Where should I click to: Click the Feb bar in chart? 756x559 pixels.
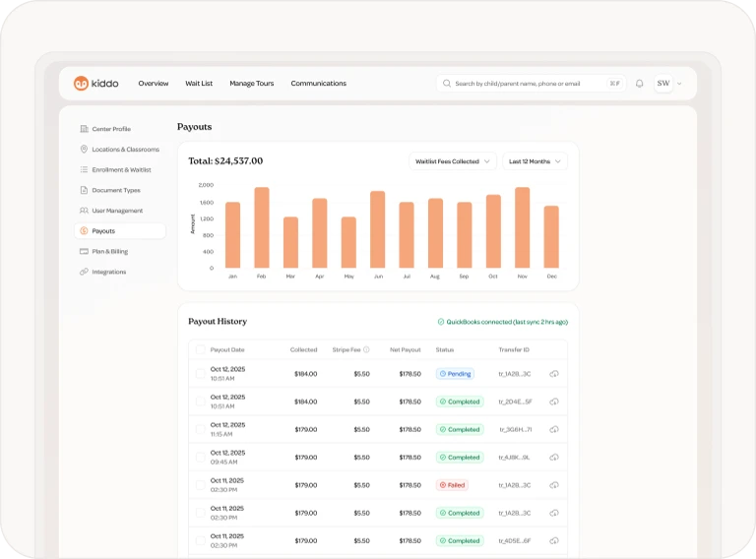click(262, 227)
